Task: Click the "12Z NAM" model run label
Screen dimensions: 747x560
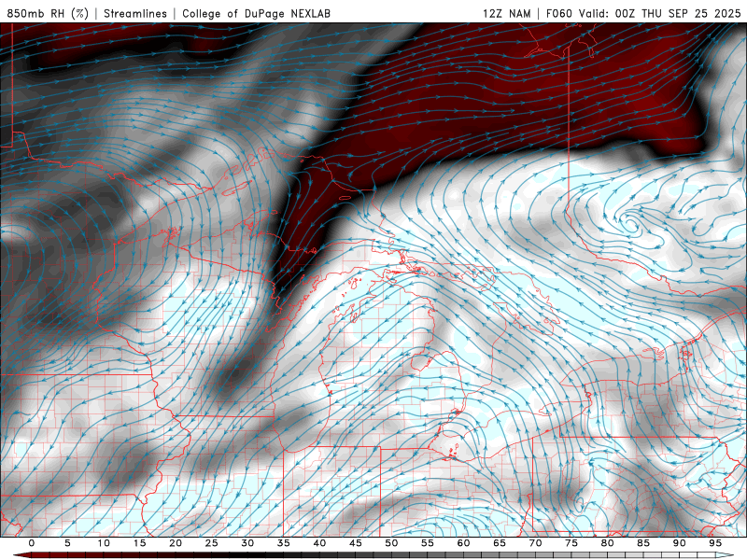Action: pos(506,13)
